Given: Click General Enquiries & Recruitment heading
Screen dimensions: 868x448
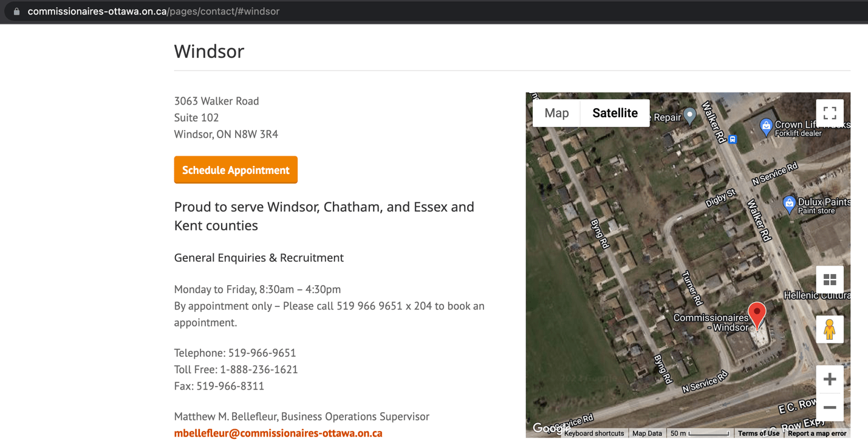Looking at the screenshot, I should pos(259,258).
